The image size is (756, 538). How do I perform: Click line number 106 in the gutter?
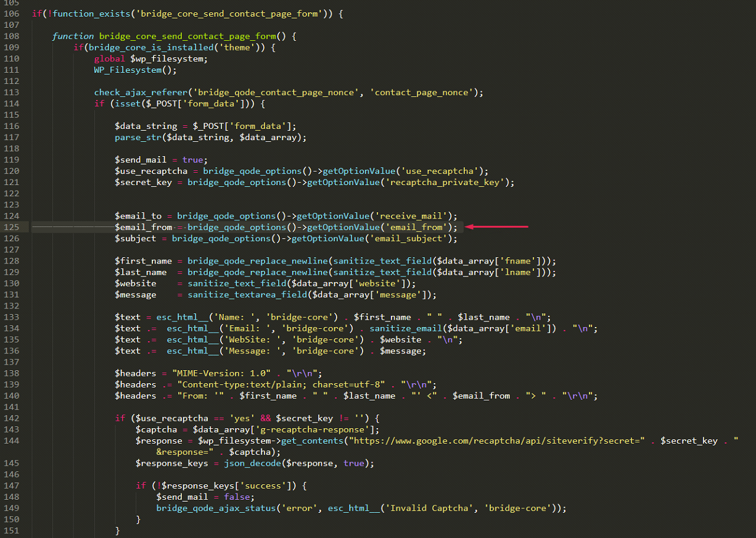tap(11, 14)
